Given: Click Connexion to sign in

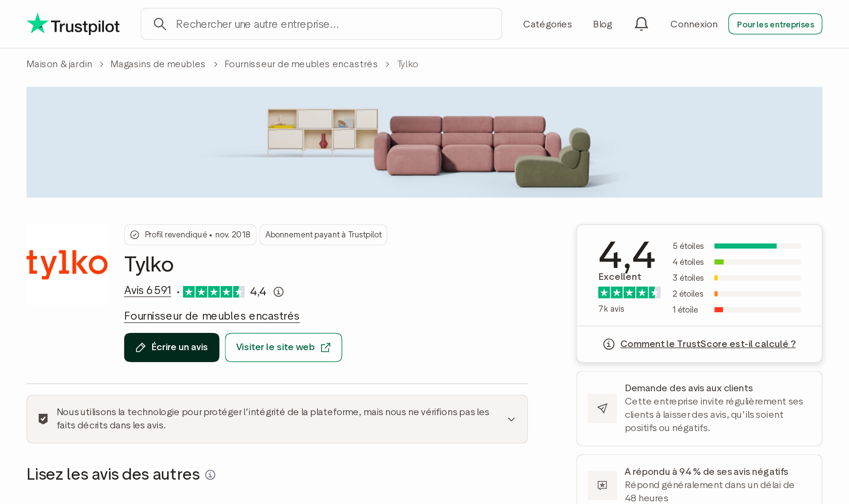Looking at the screenshot, I should [x=694, y=24].
